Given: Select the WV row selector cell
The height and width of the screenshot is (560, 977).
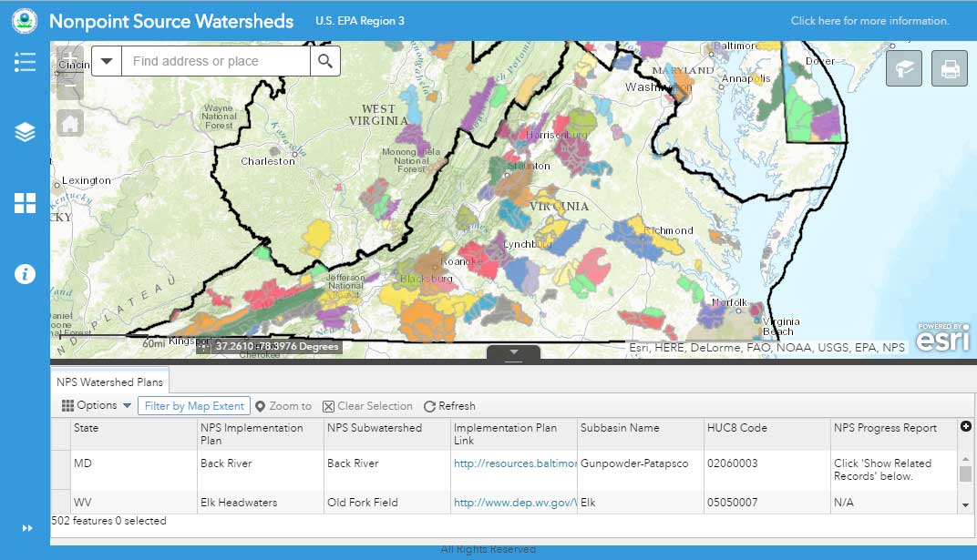Looking at the screenshot, I should (60, 502).
